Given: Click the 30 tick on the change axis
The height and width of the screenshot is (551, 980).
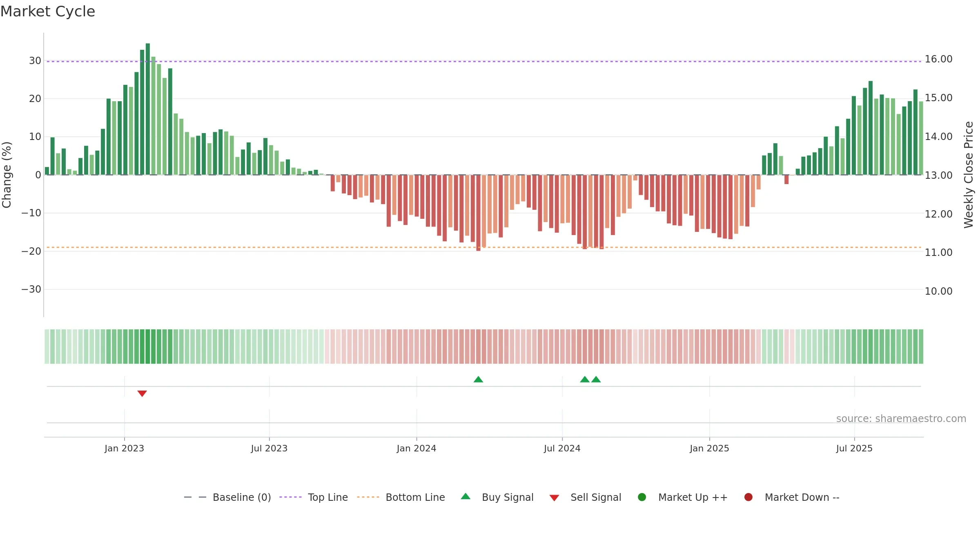Looking at the screenshot, I should 35,61.
